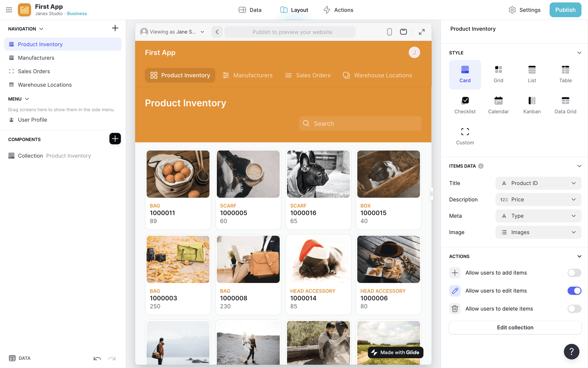Click the Publish button
The height and width of the screenshot is (368, 588).
coord(565,10)
